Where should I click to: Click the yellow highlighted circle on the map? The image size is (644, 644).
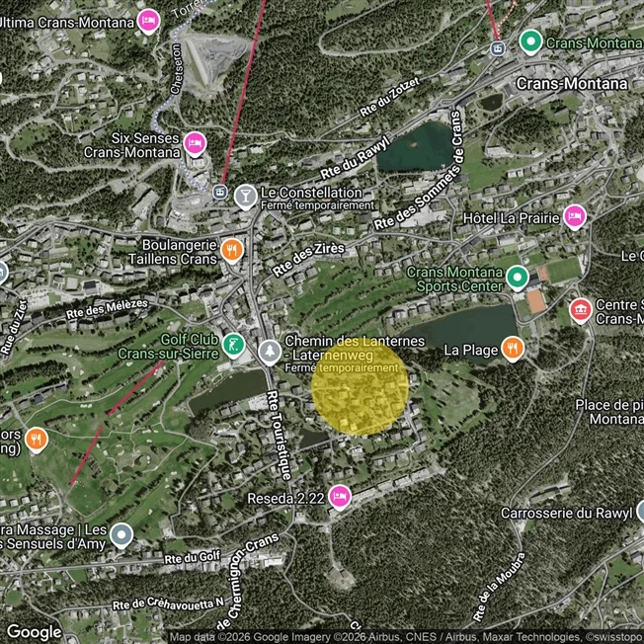pyautogui.click(x=360, y=386)
